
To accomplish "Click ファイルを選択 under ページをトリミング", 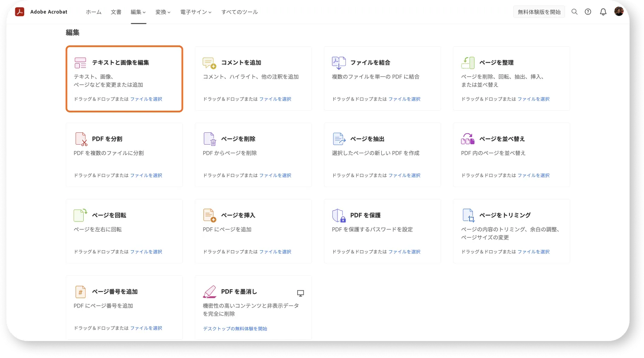I will 533,252.
